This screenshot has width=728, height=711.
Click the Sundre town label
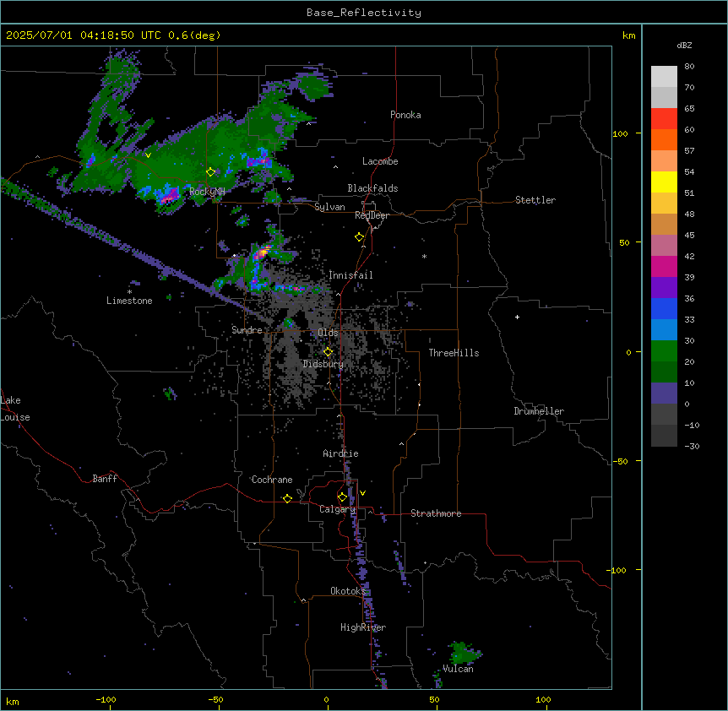[247, 330]
